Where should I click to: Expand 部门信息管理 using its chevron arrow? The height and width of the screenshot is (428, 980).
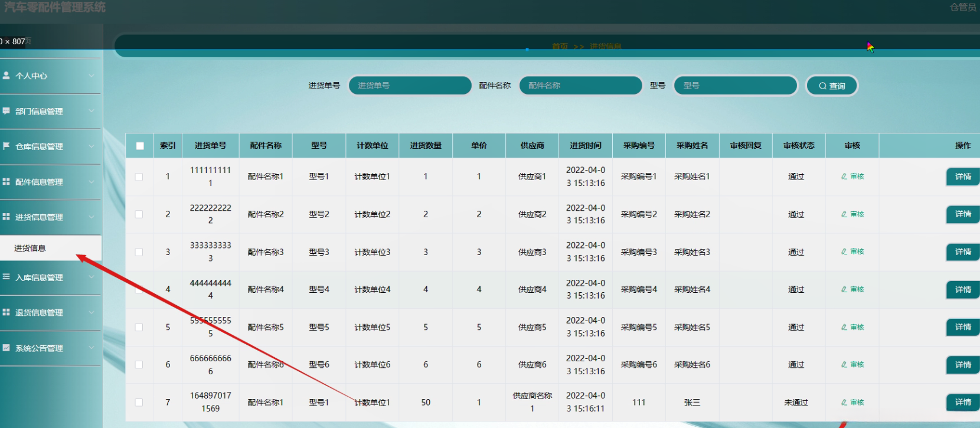(x=92, y=111)
